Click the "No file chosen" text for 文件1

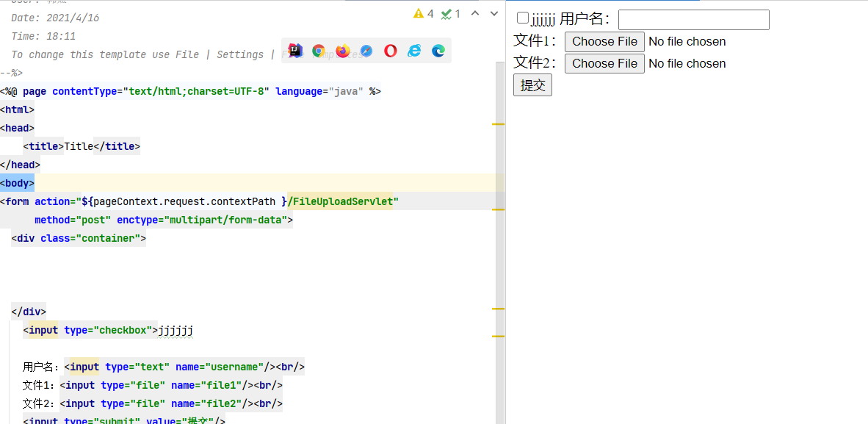click(687, 42)
